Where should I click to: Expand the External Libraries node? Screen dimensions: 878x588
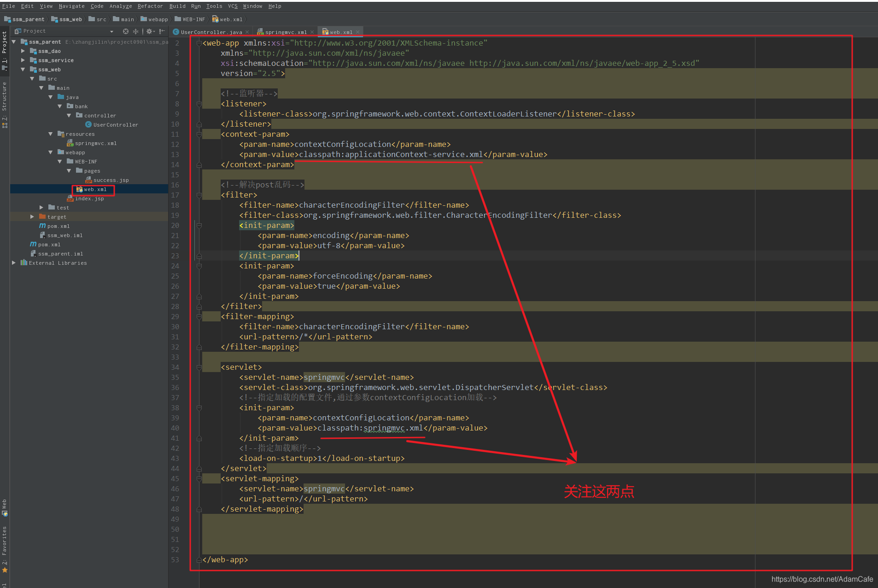coord(14,262)
